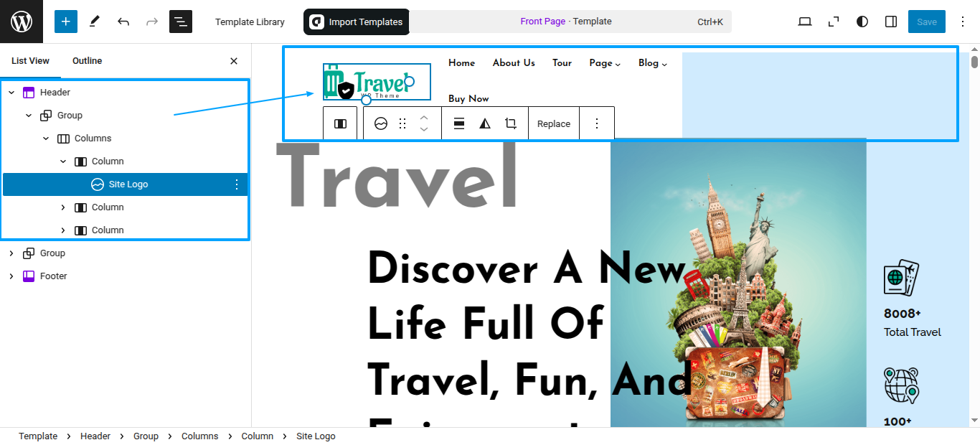The height and width of the screenshot is (445, 980).
Task: Open the Template Library
Action: point(250,22)
